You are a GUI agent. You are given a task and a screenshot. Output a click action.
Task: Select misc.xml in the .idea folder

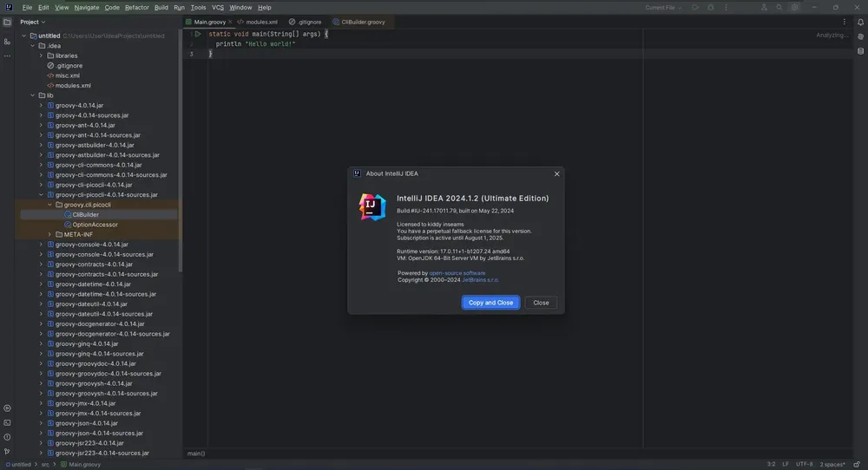tap(67, 75)
